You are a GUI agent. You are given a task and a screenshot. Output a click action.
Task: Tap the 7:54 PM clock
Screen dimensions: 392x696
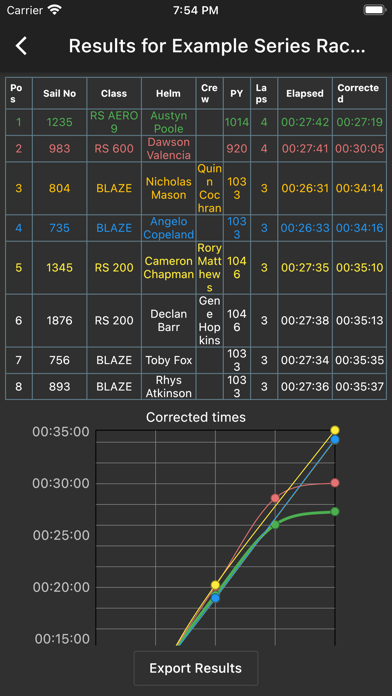tap(196, 10)
